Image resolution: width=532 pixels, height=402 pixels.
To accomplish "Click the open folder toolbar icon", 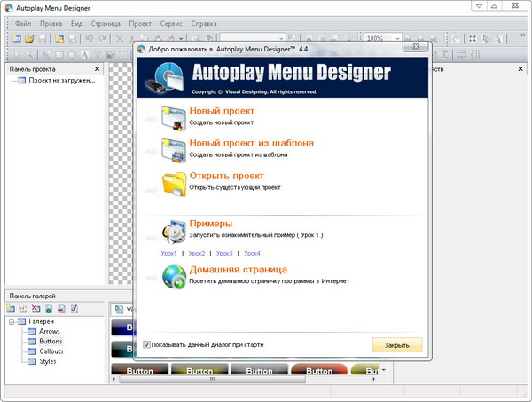I will (29, 38).
